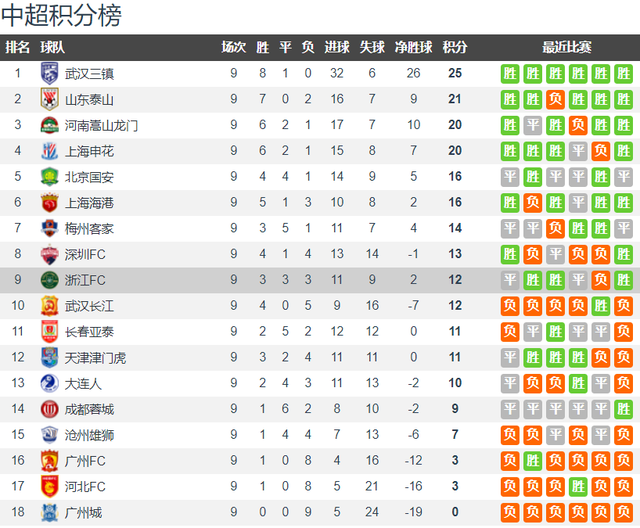Click 成都蓉城's green 胜 latest result
This screenshot has height=528, width=640.
(x=623, y=409)
